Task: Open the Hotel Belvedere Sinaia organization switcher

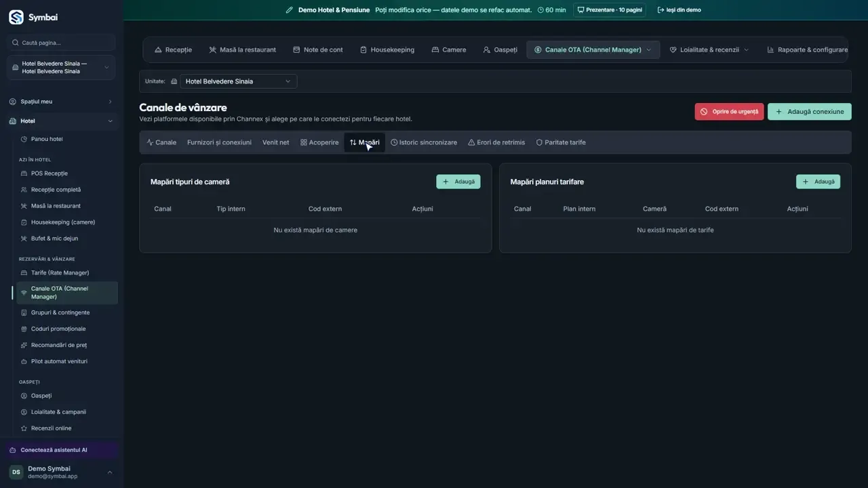Action: [x=62, y=68]
